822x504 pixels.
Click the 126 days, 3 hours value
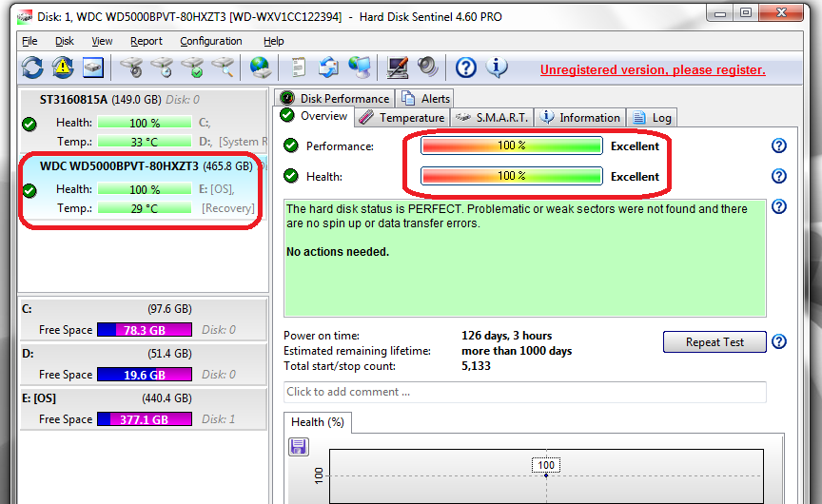[506, 336]
